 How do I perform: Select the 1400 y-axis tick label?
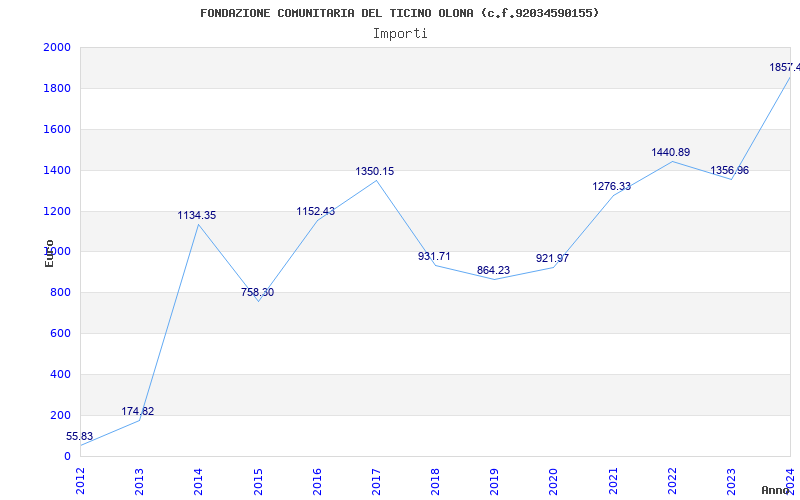pos(57,170)
